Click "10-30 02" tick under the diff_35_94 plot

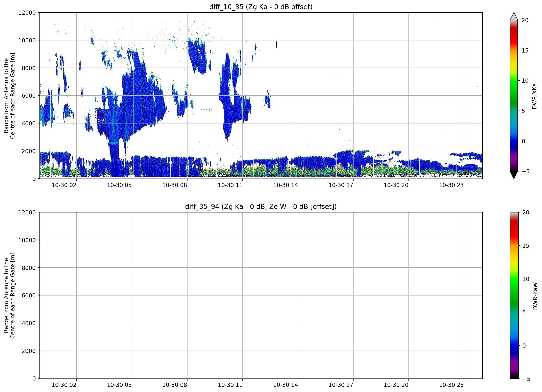[x=64, y=385]
